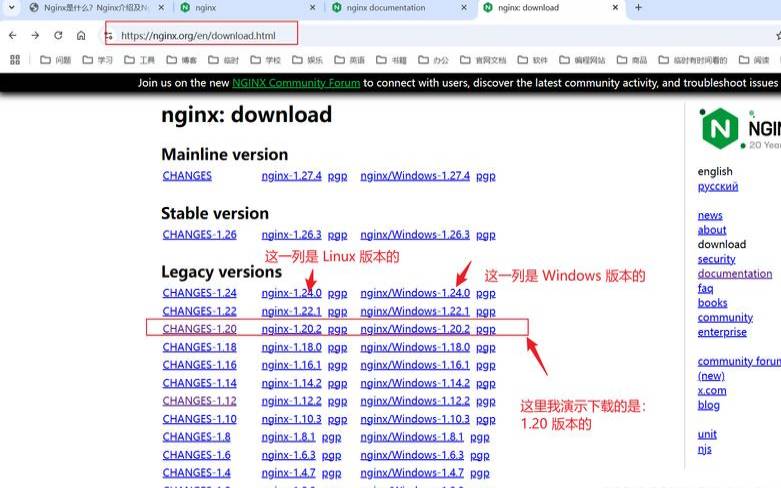Open the 办公 bookmark folder
Viewport: 781px width, 488px height.
433,60
